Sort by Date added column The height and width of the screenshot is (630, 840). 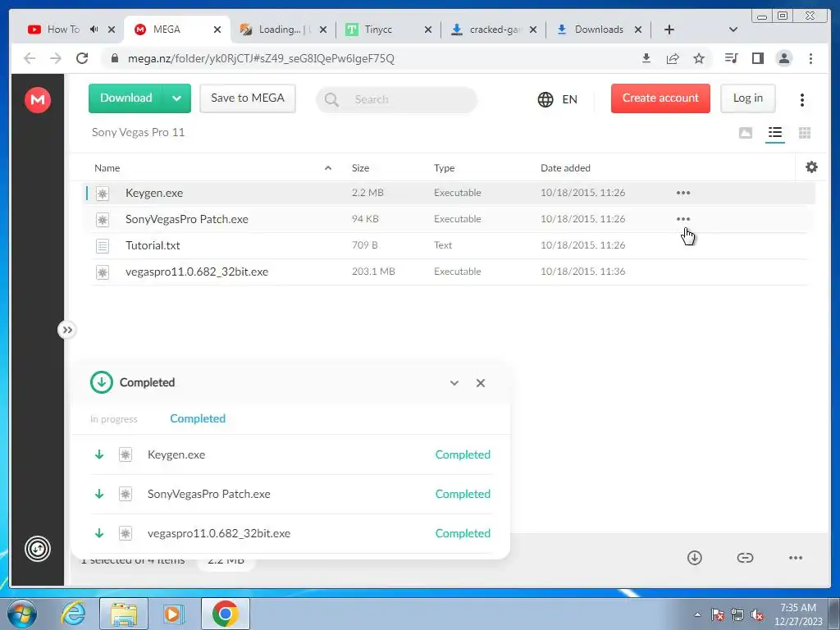click(x=565, y=168)
